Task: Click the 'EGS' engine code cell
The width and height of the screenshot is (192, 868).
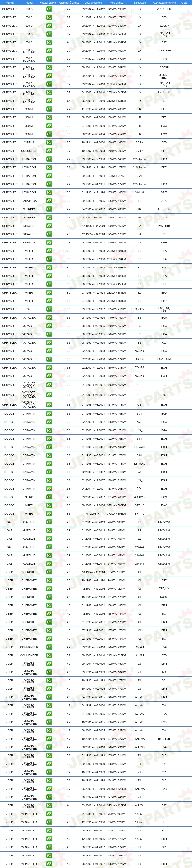Action: coord(164,497)
